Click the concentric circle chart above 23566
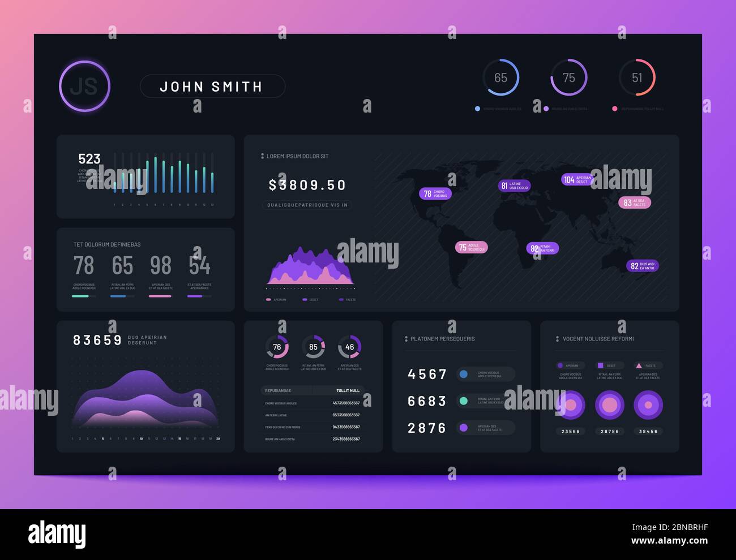This screenshot has width=736, height=560. (x=571, y=405)
